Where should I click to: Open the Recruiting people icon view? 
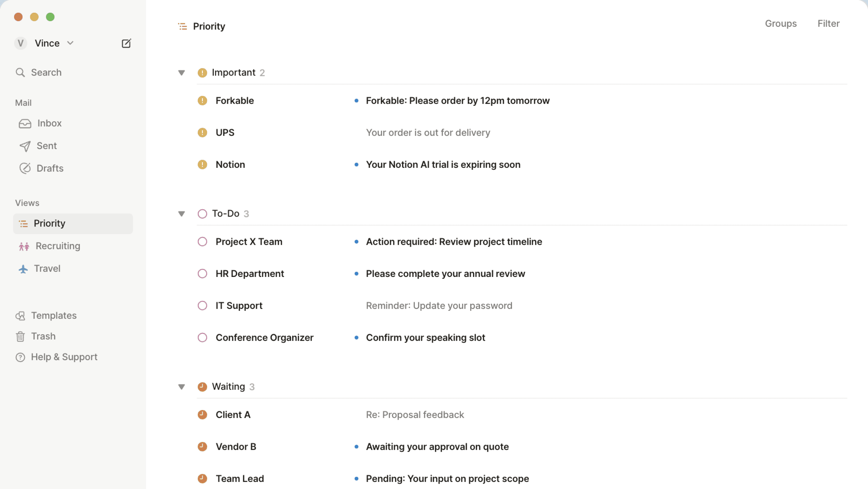24,246
